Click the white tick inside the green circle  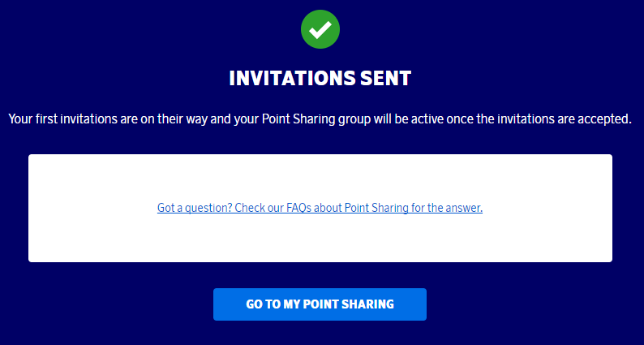coord(320,29)
